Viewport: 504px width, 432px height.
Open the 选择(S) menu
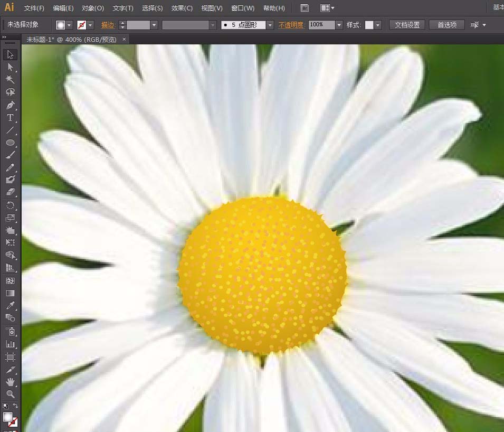click(153, 8)
